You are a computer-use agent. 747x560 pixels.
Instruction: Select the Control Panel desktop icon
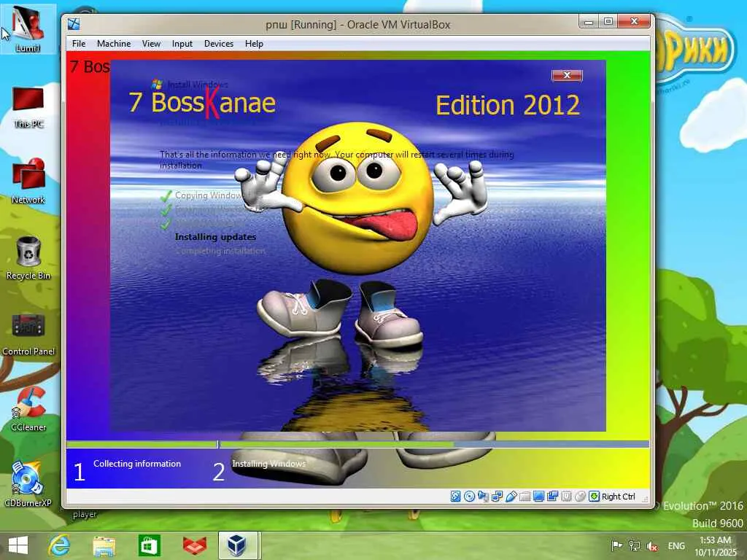pos(28,333)
